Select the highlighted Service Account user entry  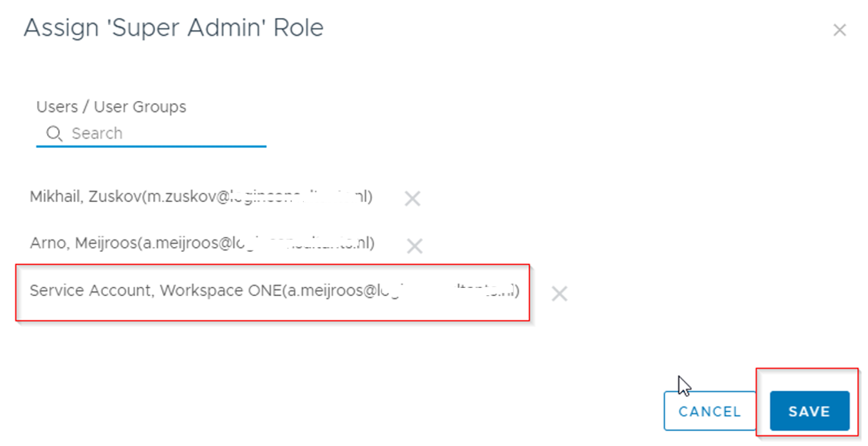[270, 291]
